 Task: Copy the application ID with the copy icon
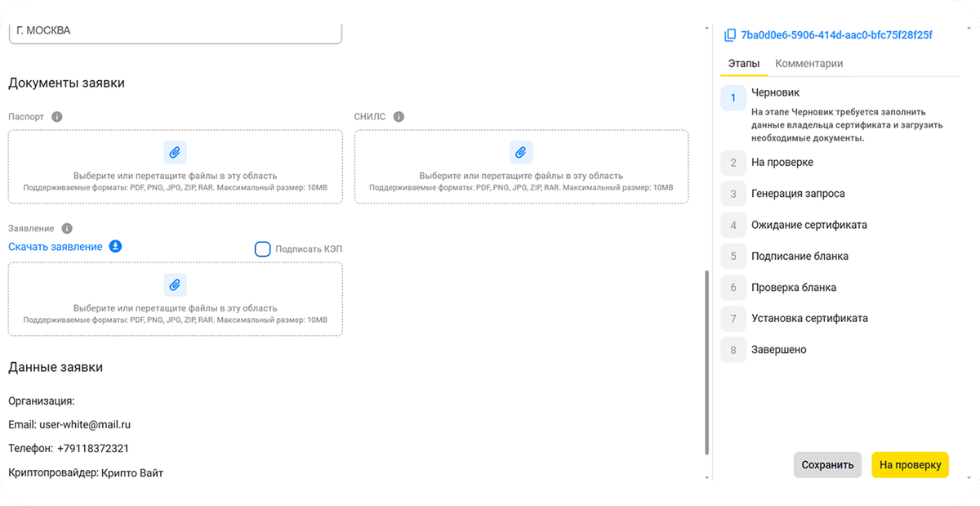730,35
